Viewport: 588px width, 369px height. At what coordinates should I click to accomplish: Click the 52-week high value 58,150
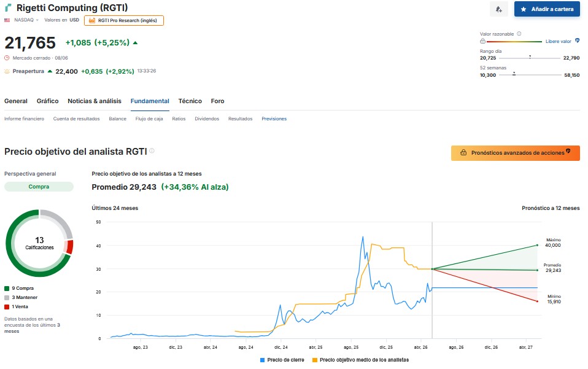572,75
